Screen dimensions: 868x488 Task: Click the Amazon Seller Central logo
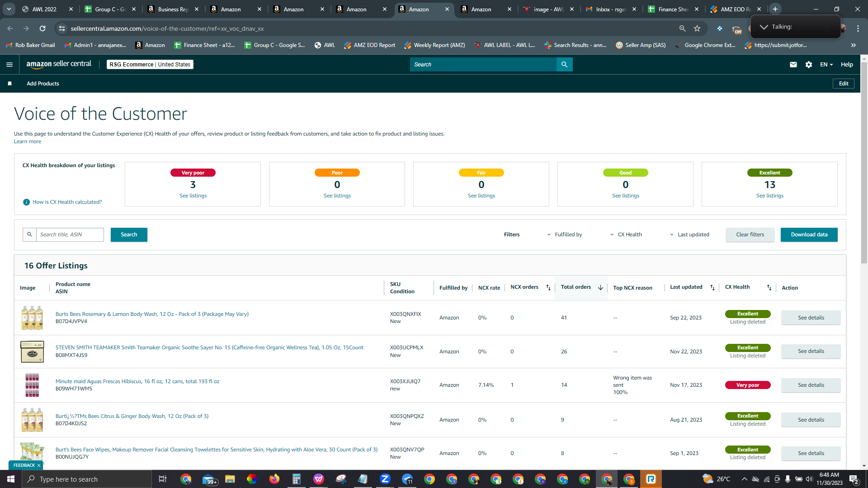point(59,64)
